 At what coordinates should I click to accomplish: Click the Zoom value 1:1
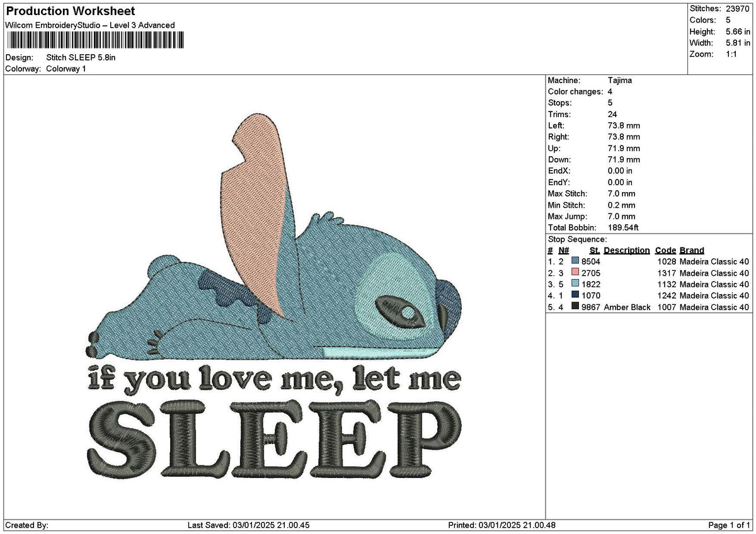coord(732,54)
